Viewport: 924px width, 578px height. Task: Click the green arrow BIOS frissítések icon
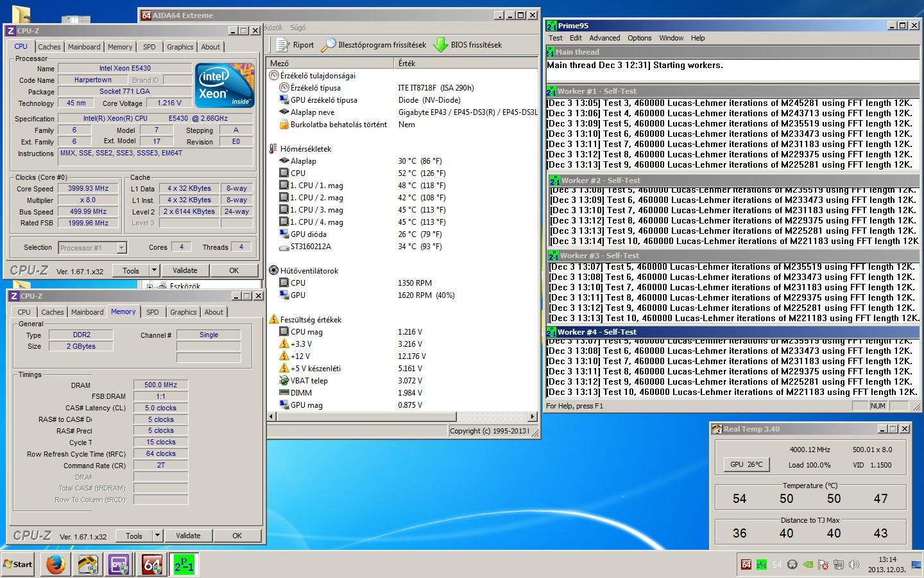(441, 44)
